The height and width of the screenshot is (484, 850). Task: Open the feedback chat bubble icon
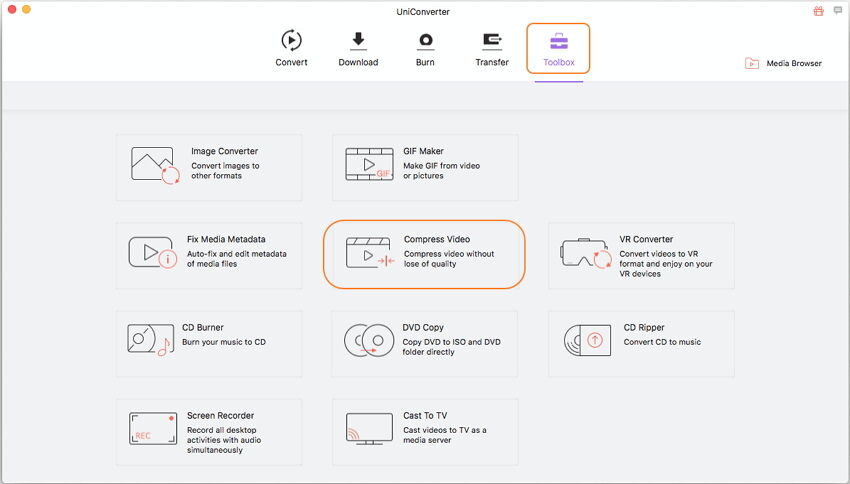tap(838, 10)
